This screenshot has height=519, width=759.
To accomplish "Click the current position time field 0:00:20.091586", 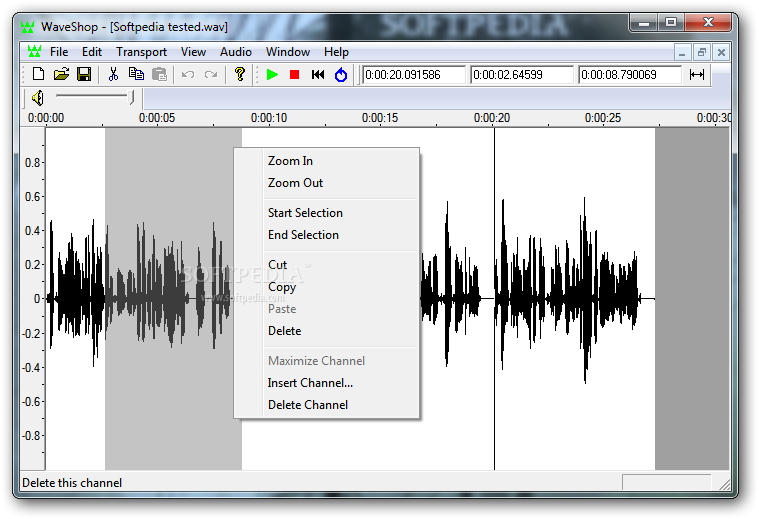I will point(414,75).
